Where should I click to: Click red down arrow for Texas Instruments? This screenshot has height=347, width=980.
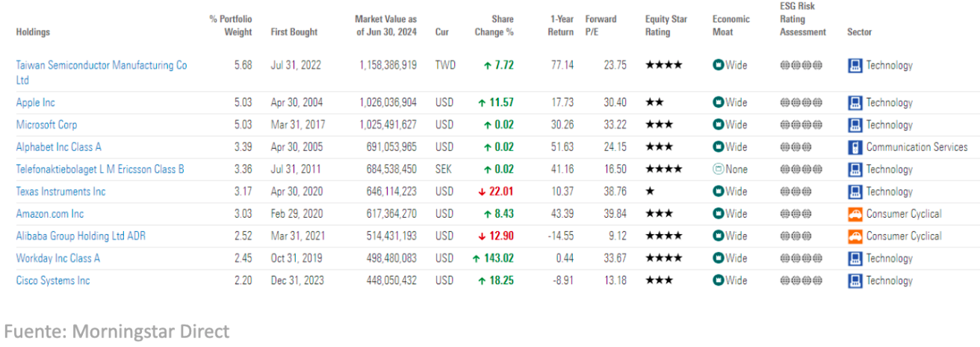click(x=483, y=192)
